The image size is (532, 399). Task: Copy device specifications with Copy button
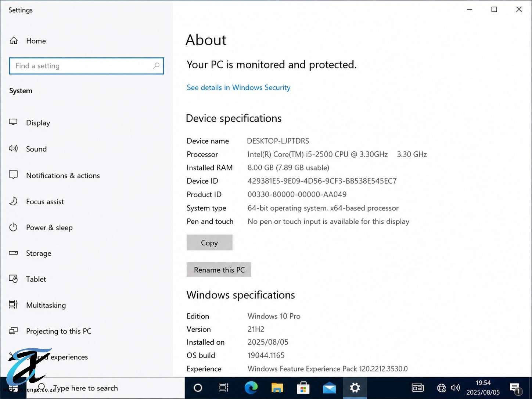(x=209, y=242)
